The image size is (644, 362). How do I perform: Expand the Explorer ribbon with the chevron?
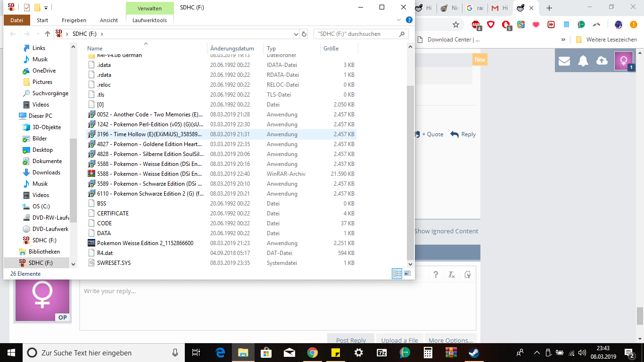(x=399, y=20)
